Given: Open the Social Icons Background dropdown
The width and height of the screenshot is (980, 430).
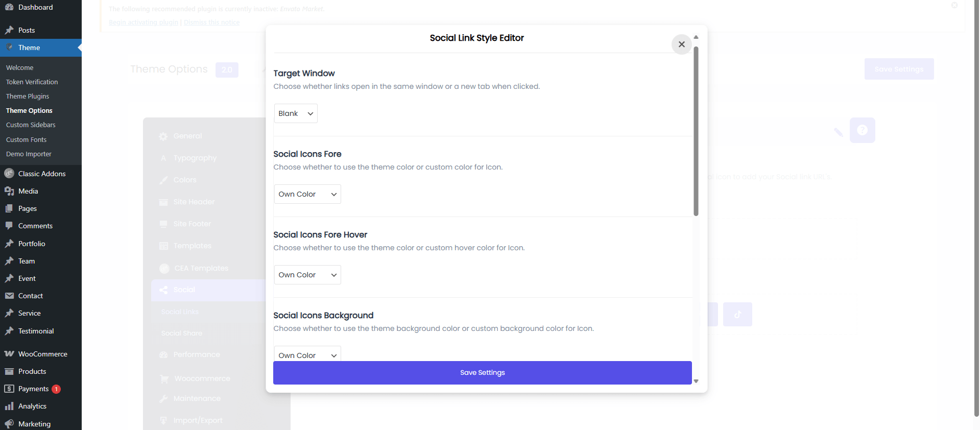Looking at the screenshot, I should coord(307,354).
